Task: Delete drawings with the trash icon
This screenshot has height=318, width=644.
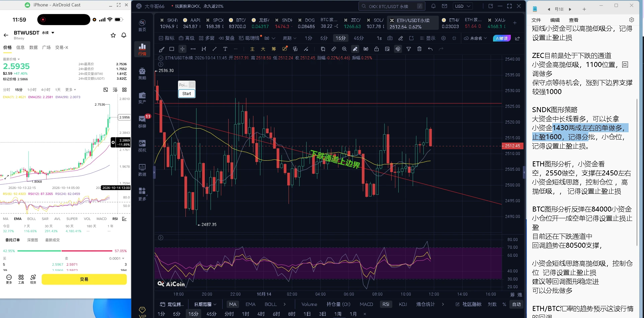Action: 419,49
